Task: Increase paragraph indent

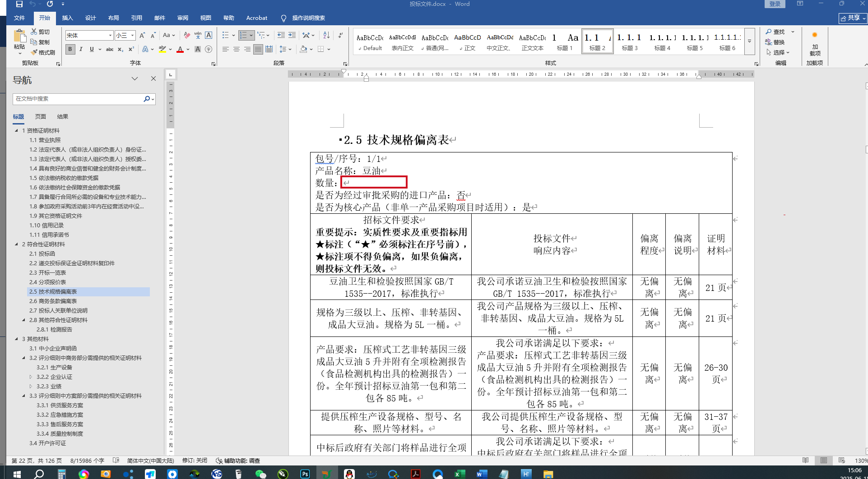Action: (292, 35)
